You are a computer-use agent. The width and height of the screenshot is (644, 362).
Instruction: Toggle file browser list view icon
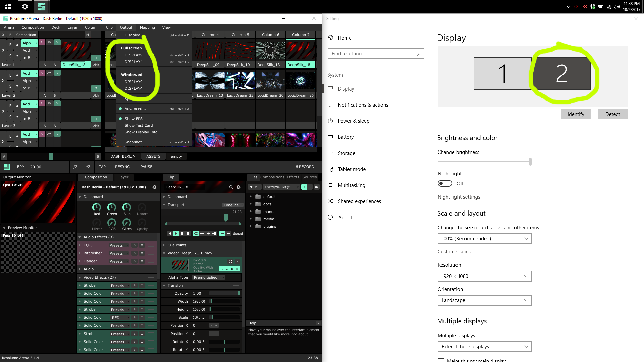(317, 187)
